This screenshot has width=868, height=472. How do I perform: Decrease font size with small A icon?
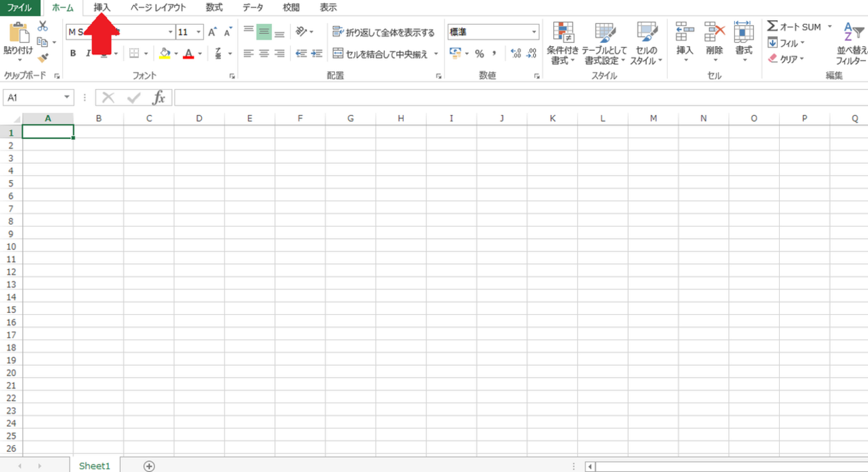[228, 32]
